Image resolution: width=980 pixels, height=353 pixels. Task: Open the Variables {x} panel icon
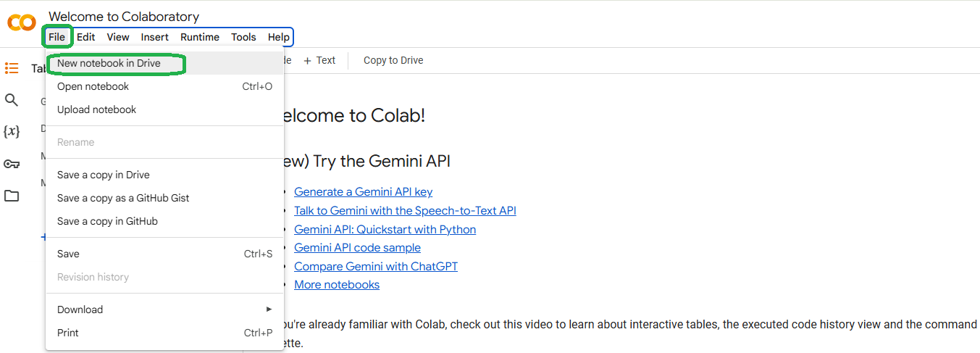point(12,131)
